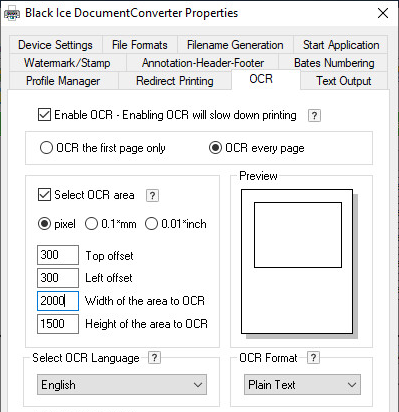Click the 'Height of the area to OCR' label

[146, 324]
